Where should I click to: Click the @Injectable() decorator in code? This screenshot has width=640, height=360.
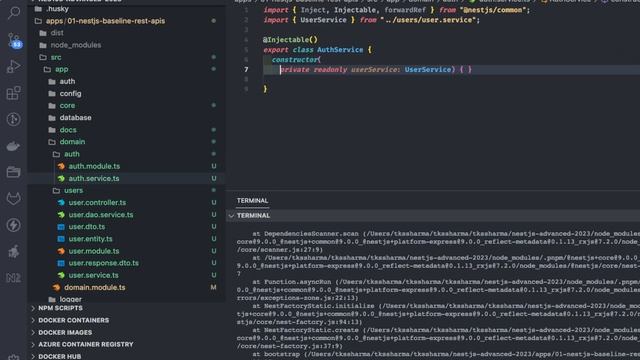tap(290, 40)
